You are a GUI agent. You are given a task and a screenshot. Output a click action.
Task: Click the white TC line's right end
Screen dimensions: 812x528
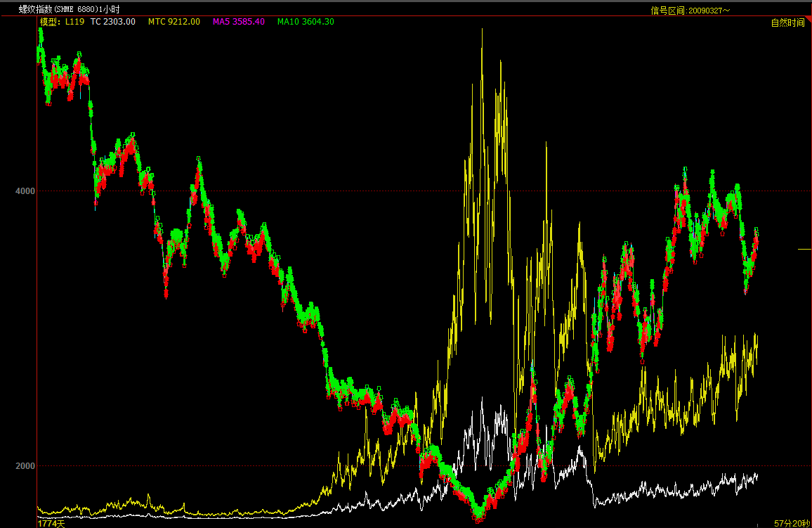(757, 475)
